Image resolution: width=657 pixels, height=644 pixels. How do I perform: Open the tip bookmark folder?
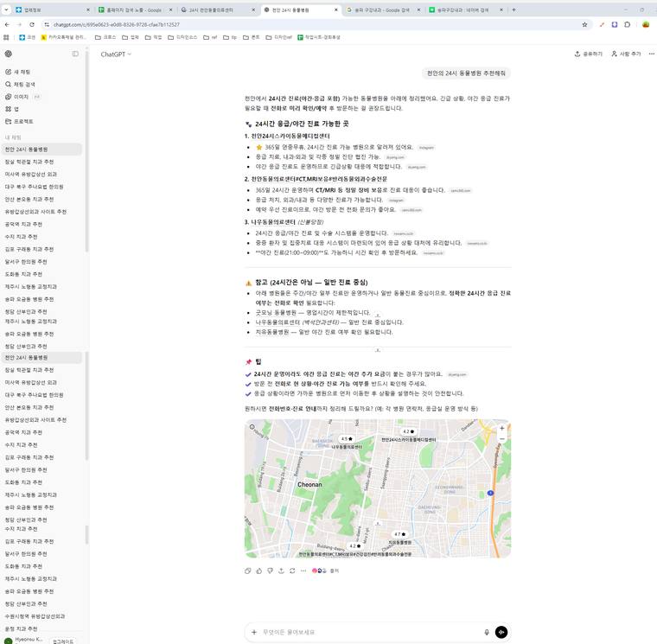point(230,37)
